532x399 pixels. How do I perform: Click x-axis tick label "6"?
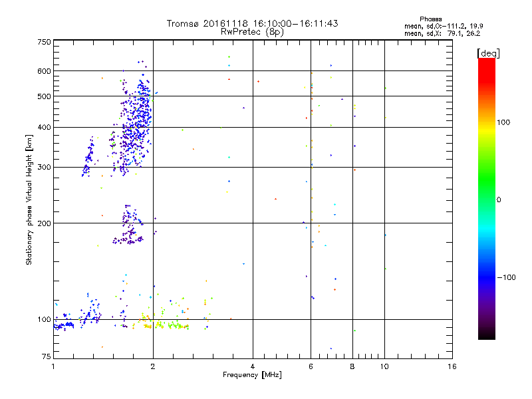tap(311, 366)
